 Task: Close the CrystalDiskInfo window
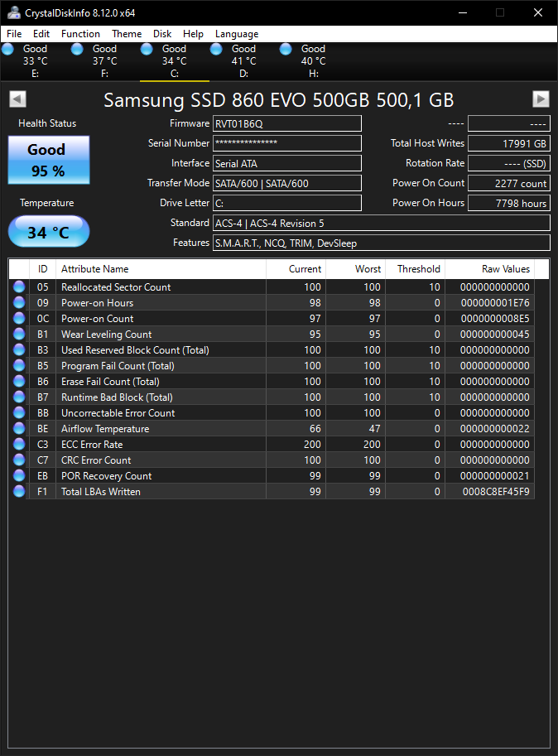click(538, 12)
